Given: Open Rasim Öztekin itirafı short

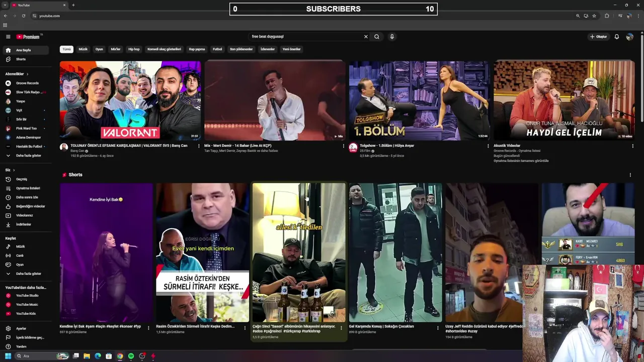Looking at the screenshot, I should [x=203, y=252].
